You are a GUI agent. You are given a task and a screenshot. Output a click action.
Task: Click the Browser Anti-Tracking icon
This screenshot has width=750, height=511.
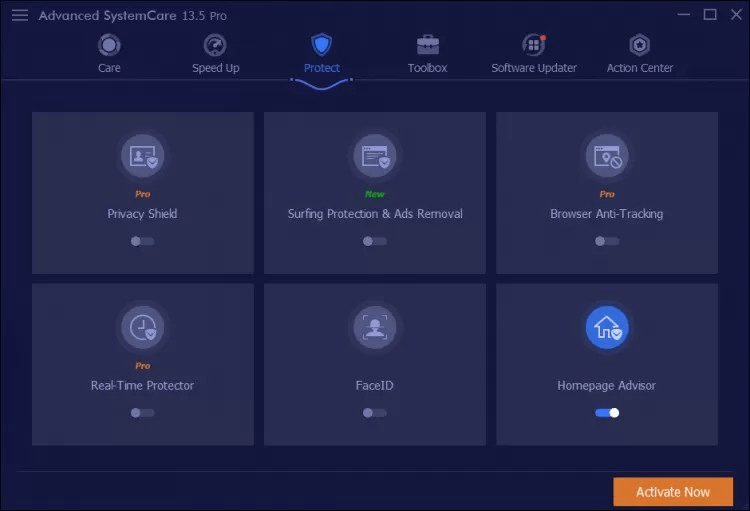click(x=607, y=156)
